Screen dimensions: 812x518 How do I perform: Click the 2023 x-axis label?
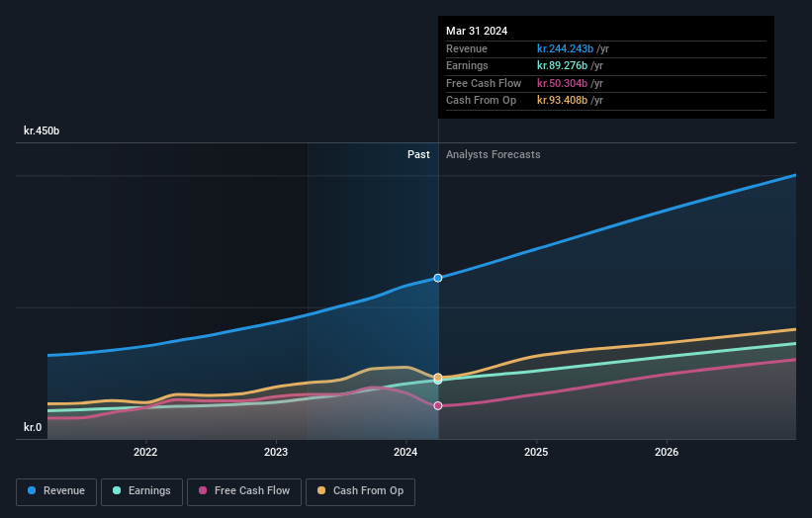coord(276,452)
